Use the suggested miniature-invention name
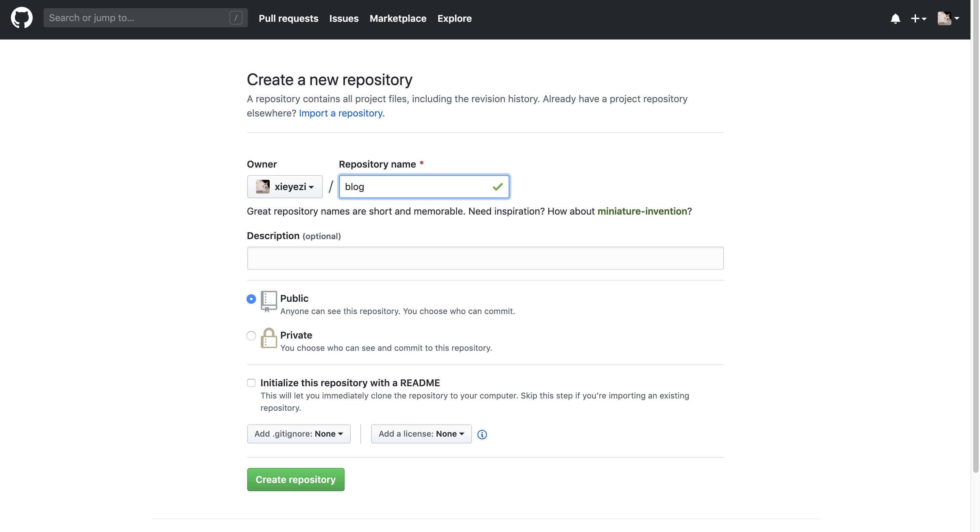 [x=642, y=211]
